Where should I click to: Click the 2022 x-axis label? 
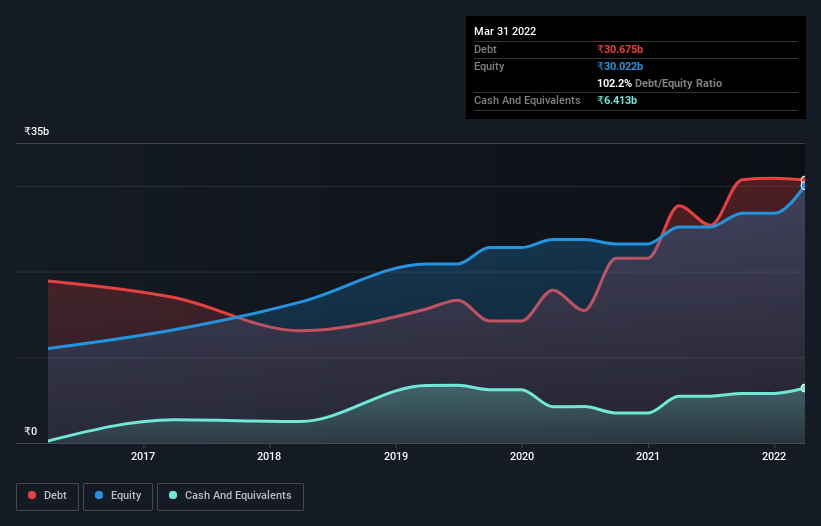pyautogui.click(x=774, y=456)
